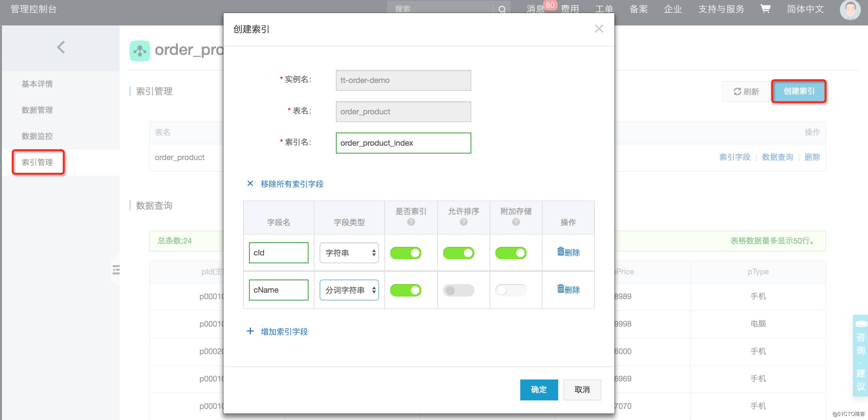Open 工单 in the top bar
The height and width of the screenshot is (420, 868).
point(604,9)
